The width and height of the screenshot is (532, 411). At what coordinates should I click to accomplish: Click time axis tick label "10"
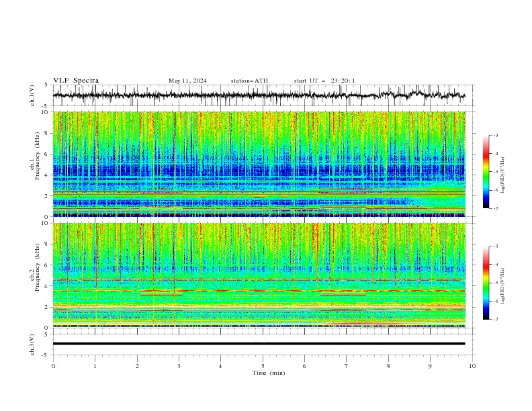coord(472,366)
